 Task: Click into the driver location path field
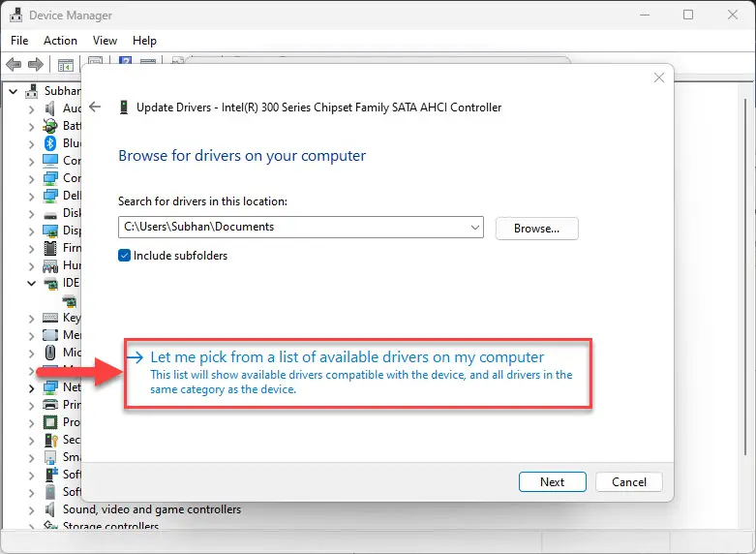[x=293, y=227]
